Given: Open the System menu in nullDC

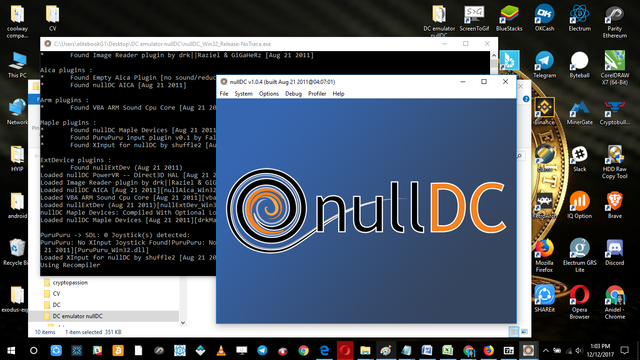Looking at the screenshot, I should tap(244, 93).
